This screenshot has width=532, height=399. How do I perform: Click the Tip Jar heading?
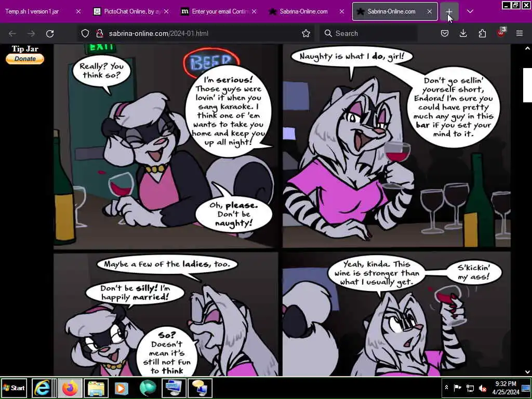pyautogui.click(x=25, y=48)
